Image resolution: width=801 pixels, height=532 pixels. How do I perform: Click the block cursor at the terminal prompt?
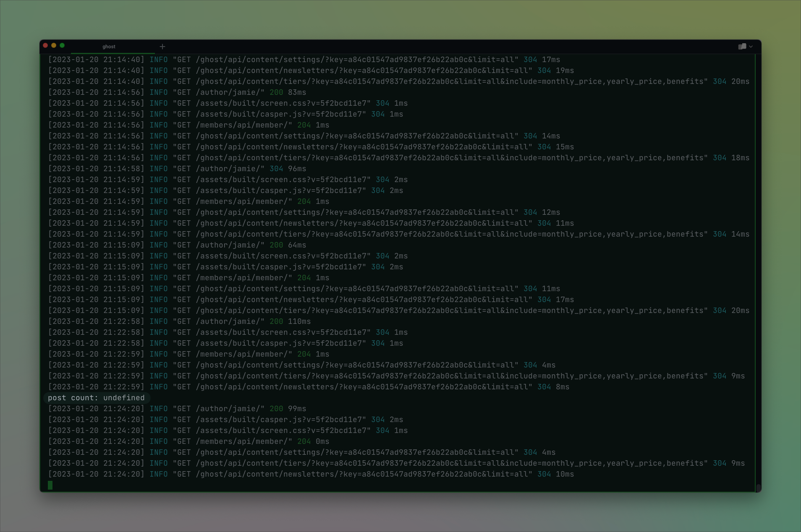[x=51, y=485]
